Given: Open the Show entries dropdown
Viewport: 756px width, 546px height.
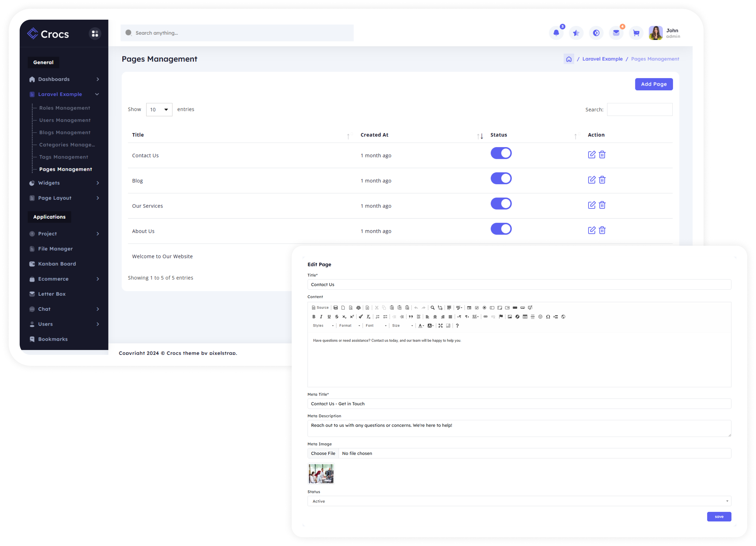Looking at the screenshot, I should (x=159, y=109).
